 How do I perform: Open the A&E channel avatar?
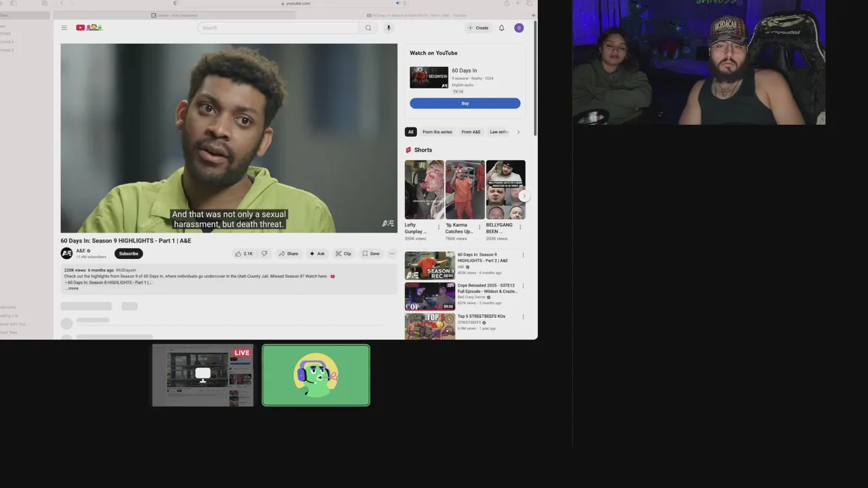66,253
